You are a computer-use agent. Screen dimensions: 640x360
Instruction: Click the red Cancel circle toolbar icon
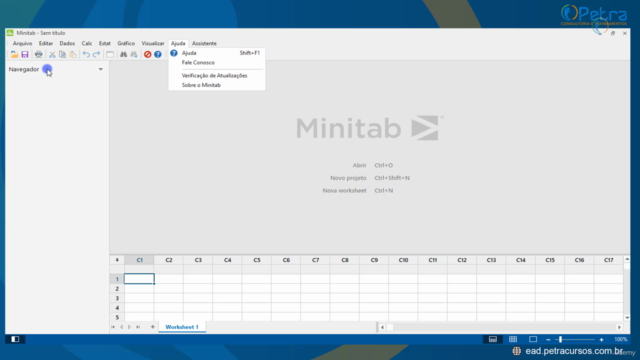147,54
